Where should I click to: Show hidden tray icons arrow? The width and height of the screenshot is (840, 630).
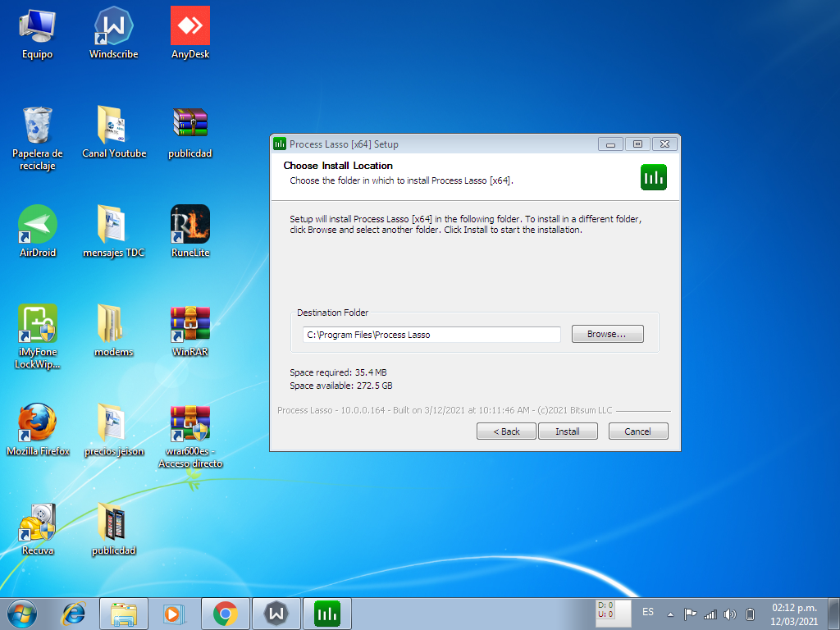tap(670, 614)
